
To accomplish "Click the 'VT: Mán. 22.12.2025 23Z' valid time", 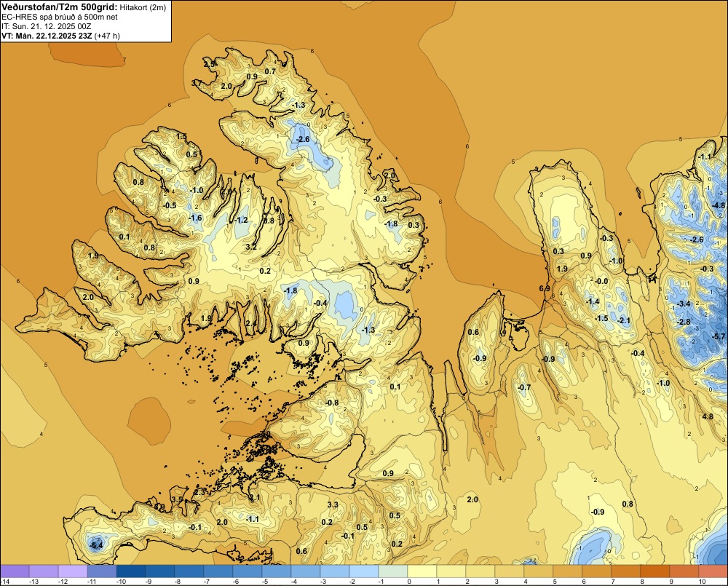I will point(47,36).
